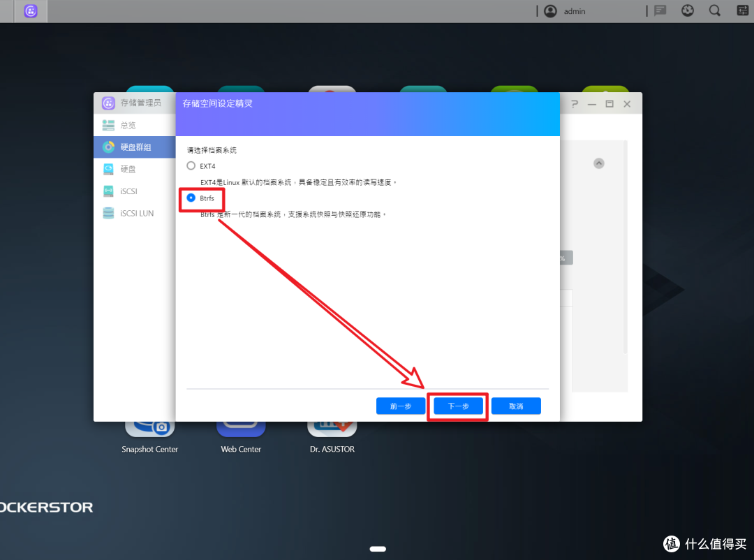The image size is (754, 560).
Task: Click the message/notification icon in top bar
Action: coord(659,10)
